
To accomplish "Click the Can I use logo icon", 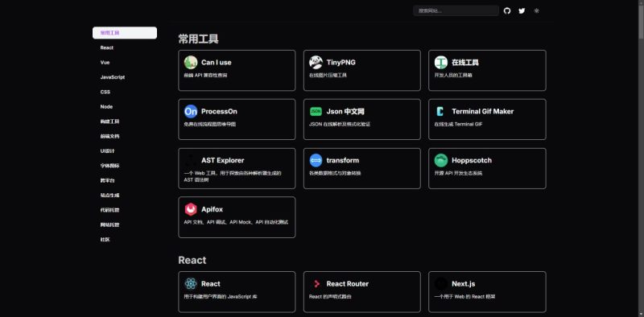I will point(191,63).
